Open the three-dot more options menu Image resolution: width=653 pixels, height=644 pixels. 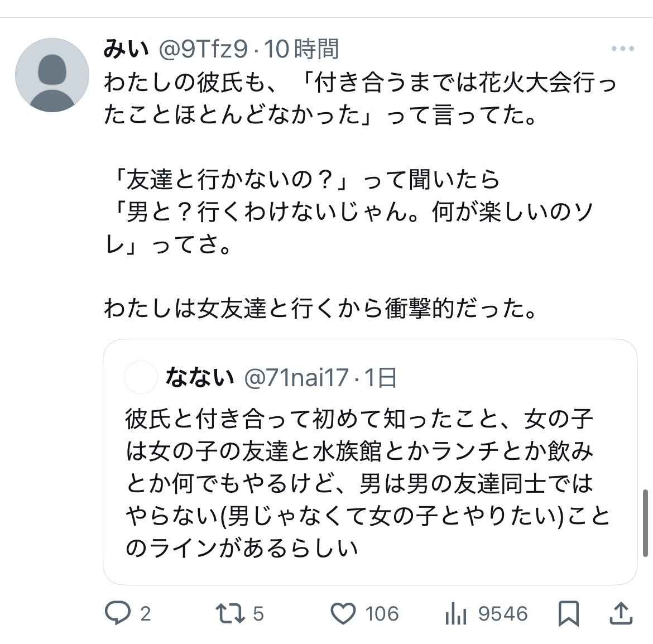[x=622, y=49]
